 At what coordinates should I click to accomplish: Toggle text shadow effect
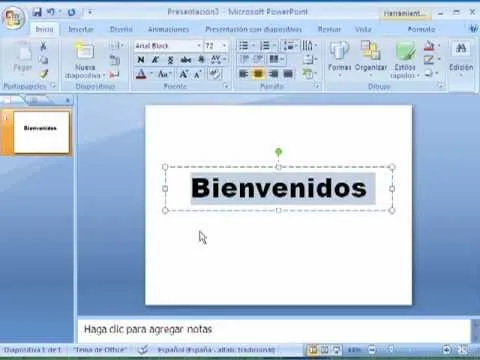pyautogui.click(x=201, y=60)
